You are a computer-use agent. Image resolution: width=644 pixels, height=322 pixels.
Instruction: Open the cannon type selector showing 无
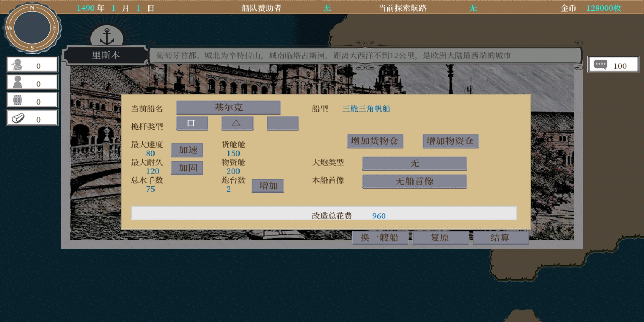coord(415,163)
